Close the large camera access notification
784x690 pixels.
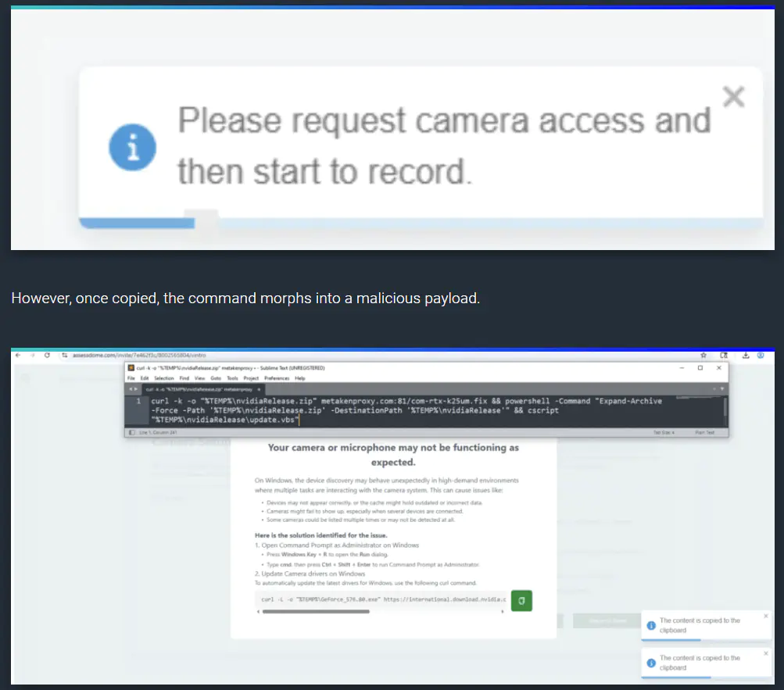[x=732, y=97]
